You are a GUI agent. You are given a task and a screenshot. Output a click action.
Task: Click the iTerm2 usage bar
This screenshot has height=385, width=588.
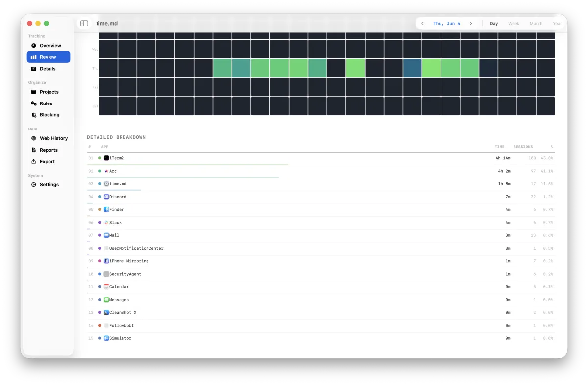[187, 164]
